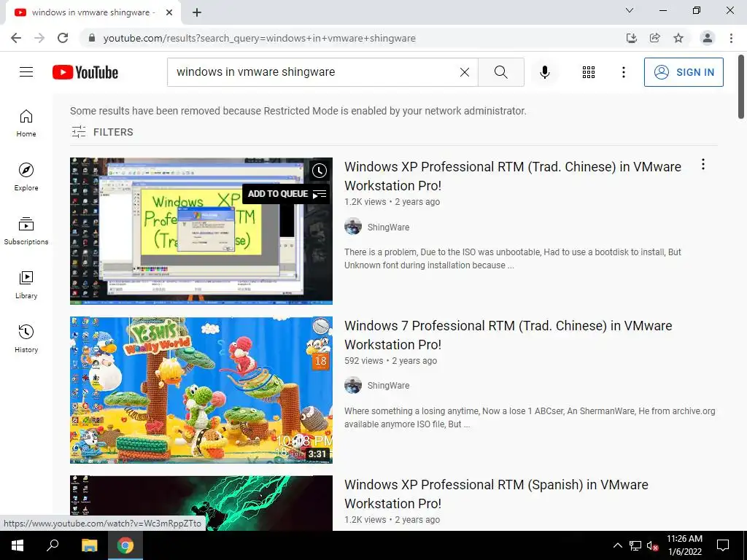Open the Windows notification center
Image resolution: width=747 pixels, height=560 pixels.
(x=723, y=545)
